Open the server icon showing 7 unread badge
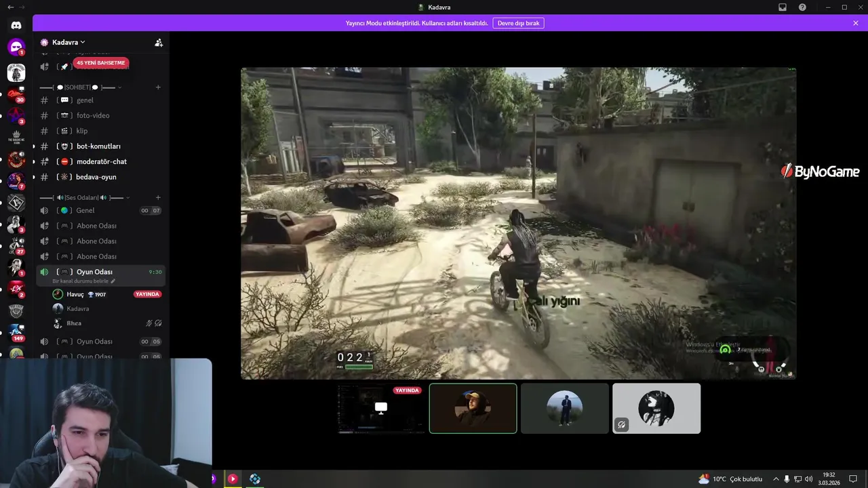The image size is (868, 488). pyautogui.click(x=16, y=180)
